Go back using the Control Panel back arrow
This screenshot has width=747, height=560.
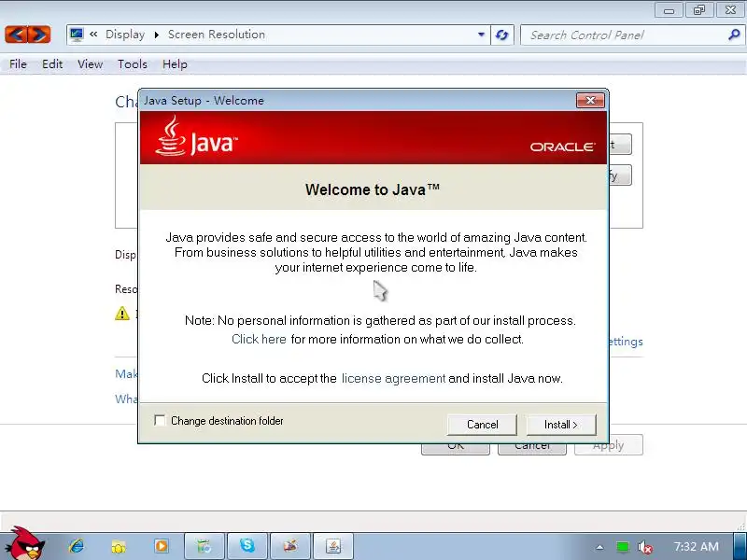pyautogui.click(x=16, y=35)
